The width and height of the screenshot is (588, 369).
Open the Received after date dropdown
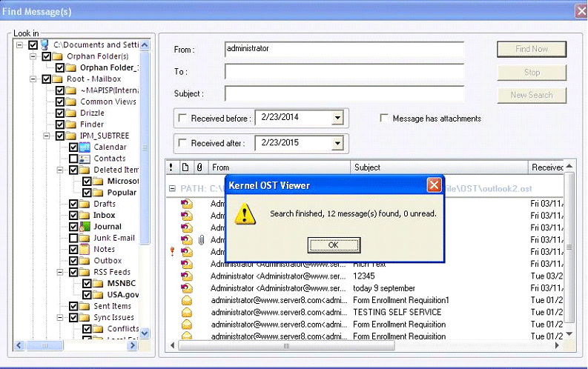coord(337,143)
